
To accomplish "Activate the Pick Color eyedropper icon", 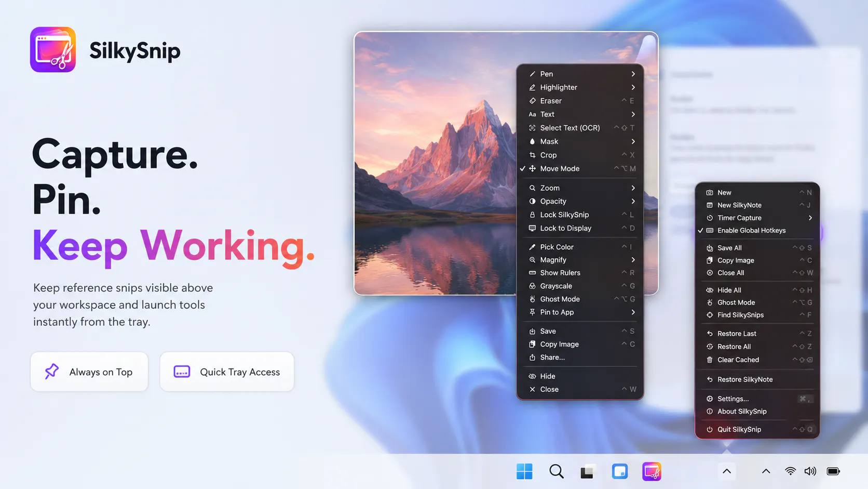I will coord(532,247).
